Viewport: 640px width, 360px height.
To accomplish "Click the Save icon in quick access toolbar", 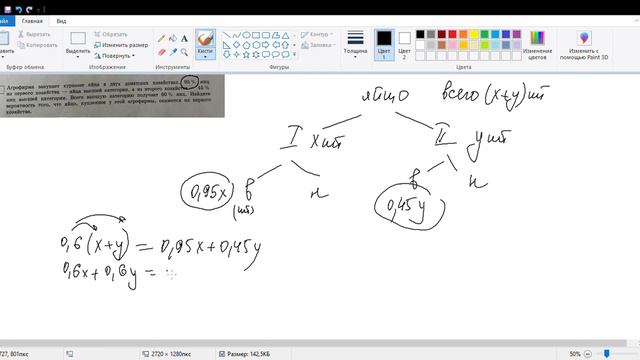I will click(7, 9).
